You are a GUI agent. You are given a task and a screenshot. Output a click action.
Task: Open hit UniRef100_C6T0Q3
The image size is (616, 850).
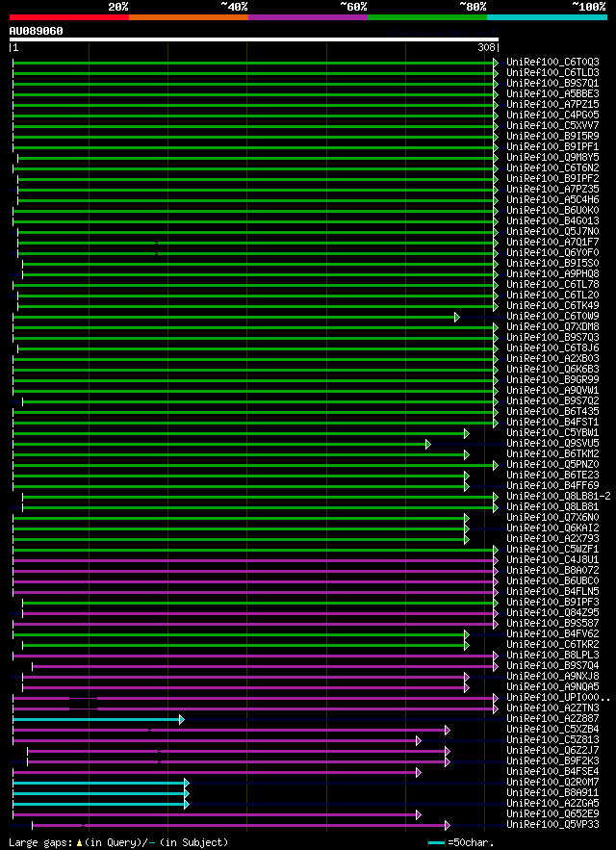click(x=553, y=63)
